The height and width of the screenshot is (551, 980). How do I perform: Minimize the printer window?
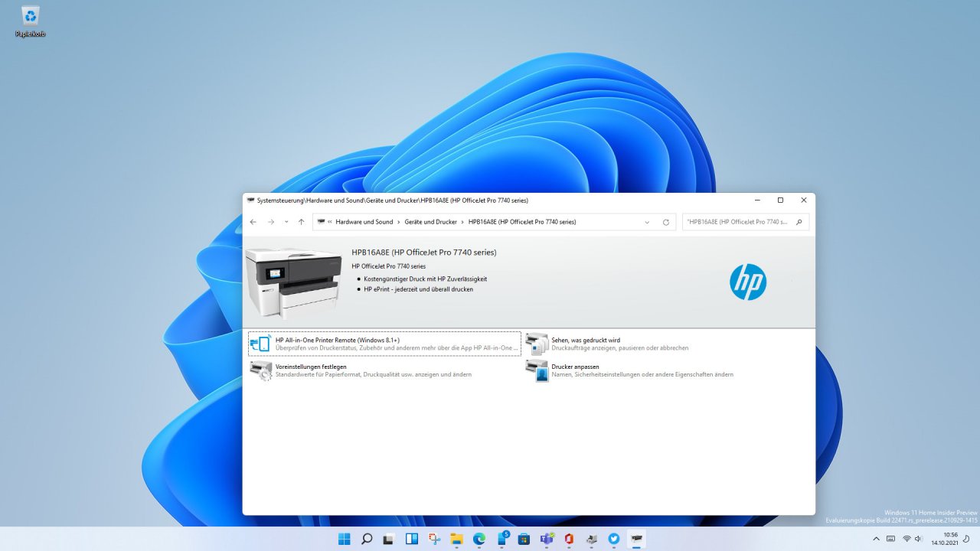(x=757, y=201)
